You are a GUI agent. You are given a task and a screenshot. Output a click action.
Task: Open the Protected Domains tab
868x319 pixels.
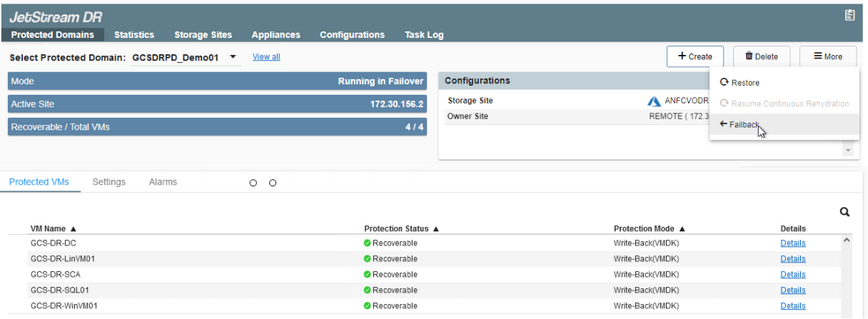pyautogui.click(x=53, y=35)
